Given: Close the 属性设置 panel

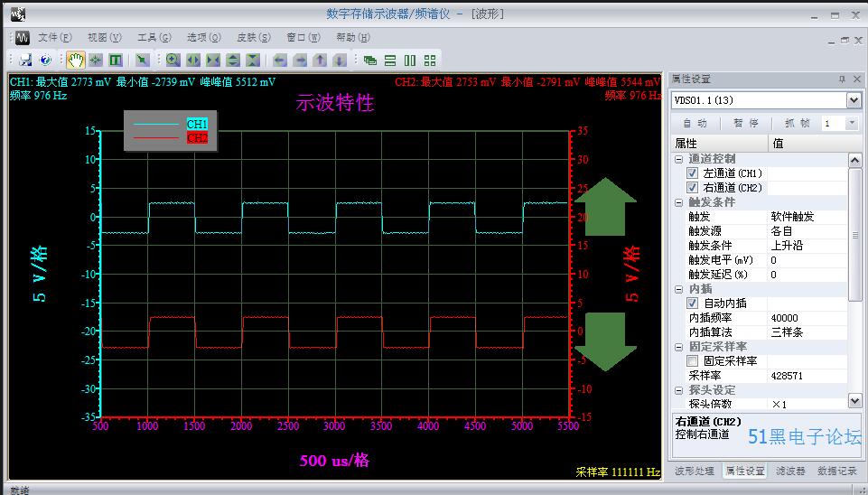Looking at the screenshot, I should point(857,79).
